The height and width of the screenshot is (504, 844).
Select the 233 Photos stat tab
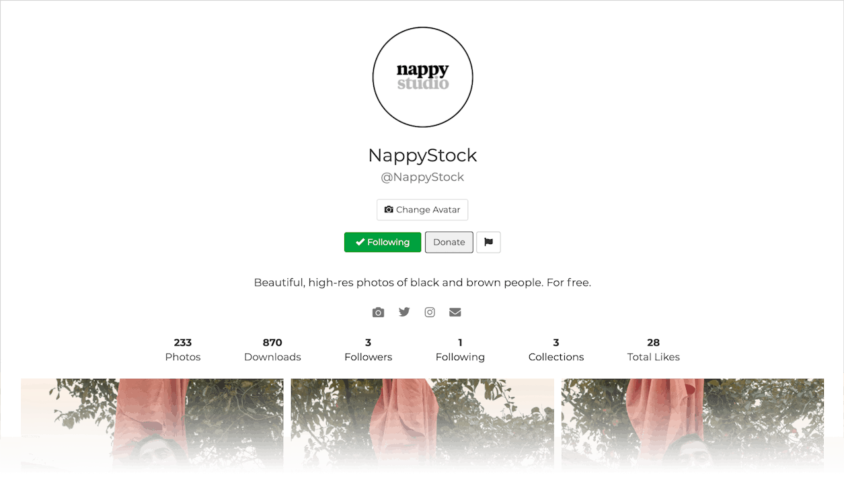(183, 349)
